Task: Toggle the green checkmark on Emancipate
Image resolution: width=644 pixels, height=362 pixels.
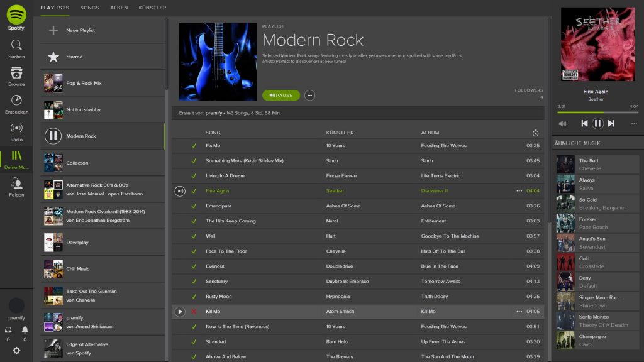Action: [x=194, y=206]
